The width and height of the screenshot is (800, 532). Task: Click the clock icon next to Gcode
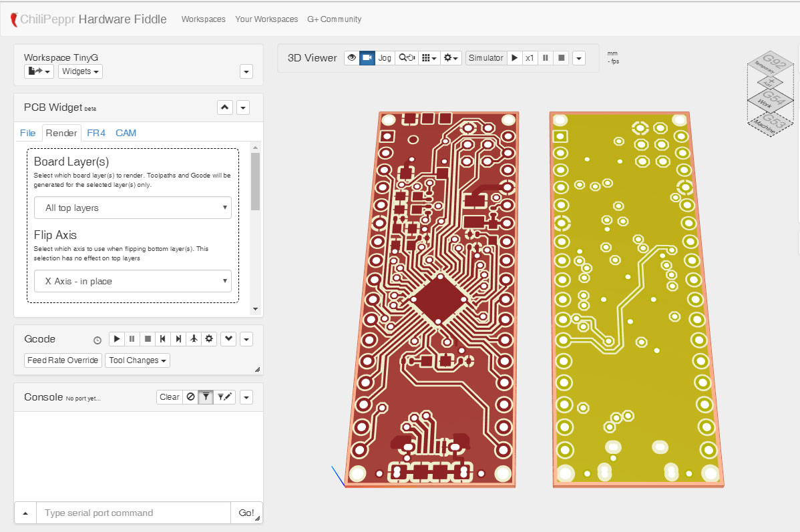tap(97, 340)
